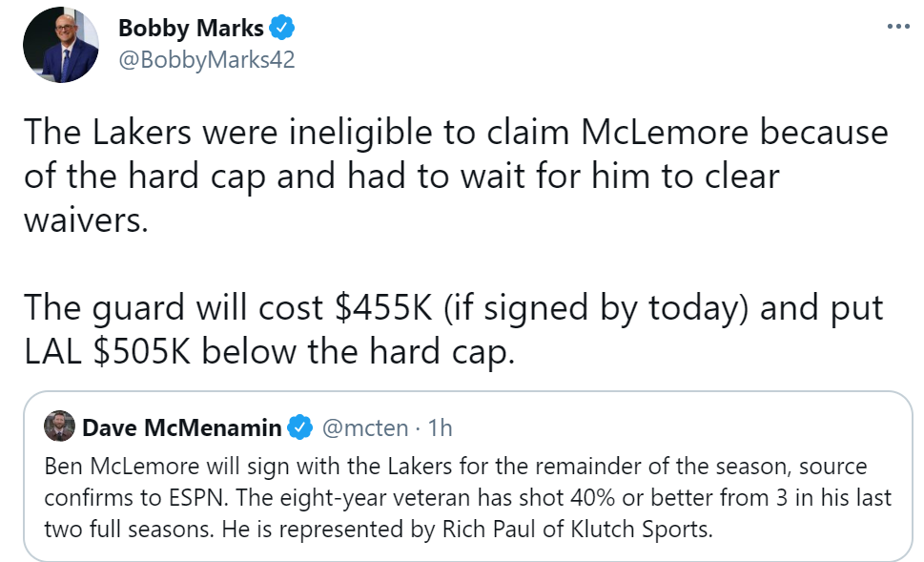Click the paragraph mentioning $455K cost
924x562 pixels.
tap(455, 329)
